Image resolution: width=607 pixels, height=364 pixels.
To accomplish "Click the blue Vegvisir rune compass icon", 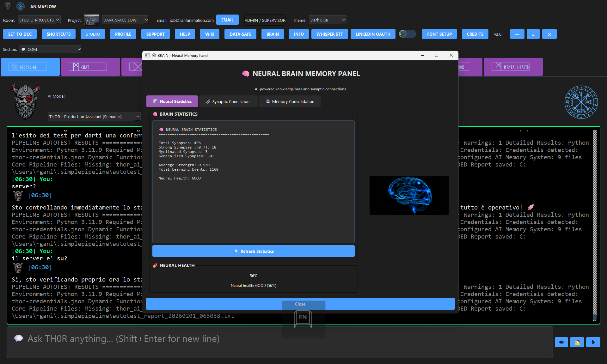I will coord(581,102).
